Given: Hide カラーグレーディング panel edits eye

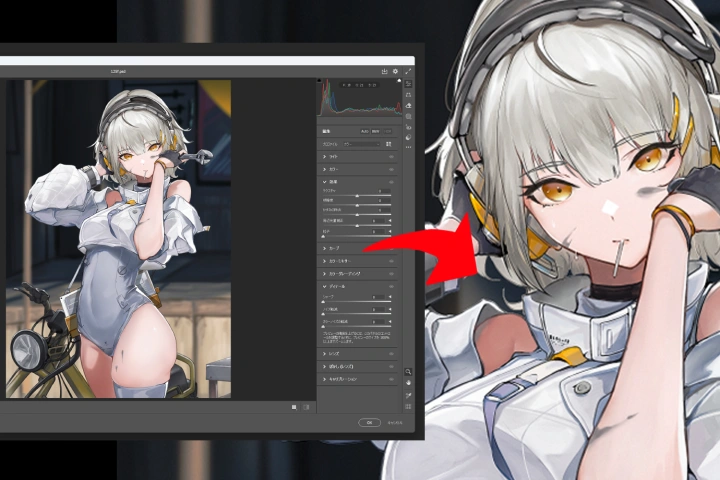Looking at the screenshot, I should point(391,274).
